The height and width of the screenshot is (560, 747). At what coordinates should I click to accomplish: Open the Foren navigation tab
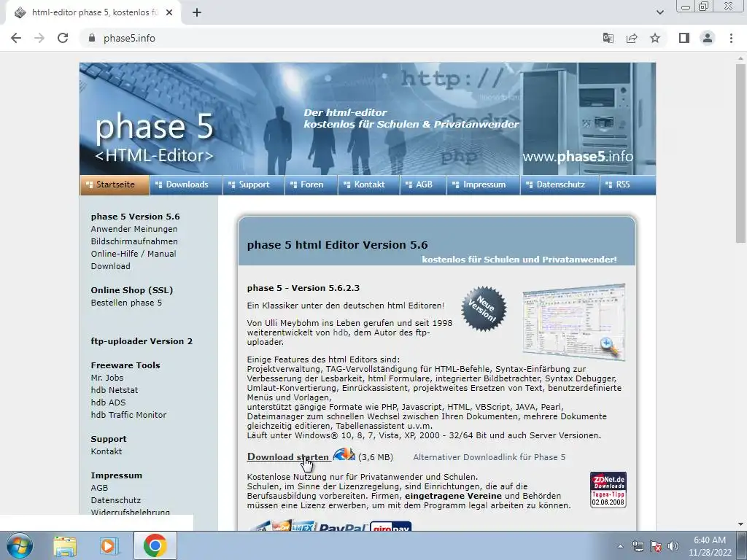(311, 184)
